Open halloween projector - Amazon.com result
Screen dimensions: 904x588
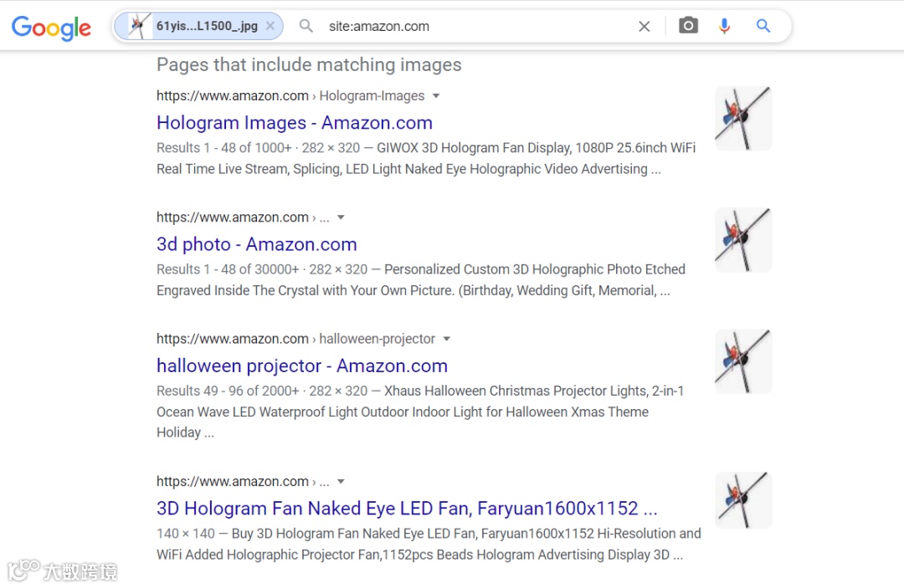[302, 366]
